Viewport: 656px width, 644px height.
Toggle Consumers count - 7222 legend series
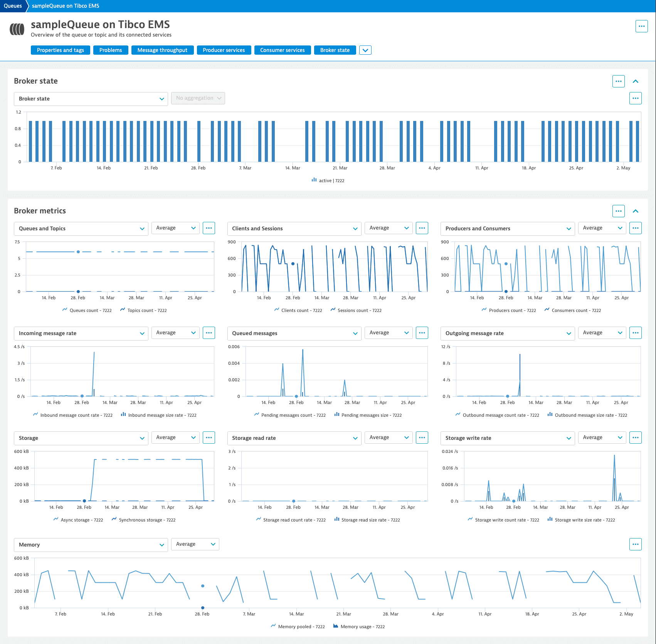pyautogui.click(x=573, y=310)
